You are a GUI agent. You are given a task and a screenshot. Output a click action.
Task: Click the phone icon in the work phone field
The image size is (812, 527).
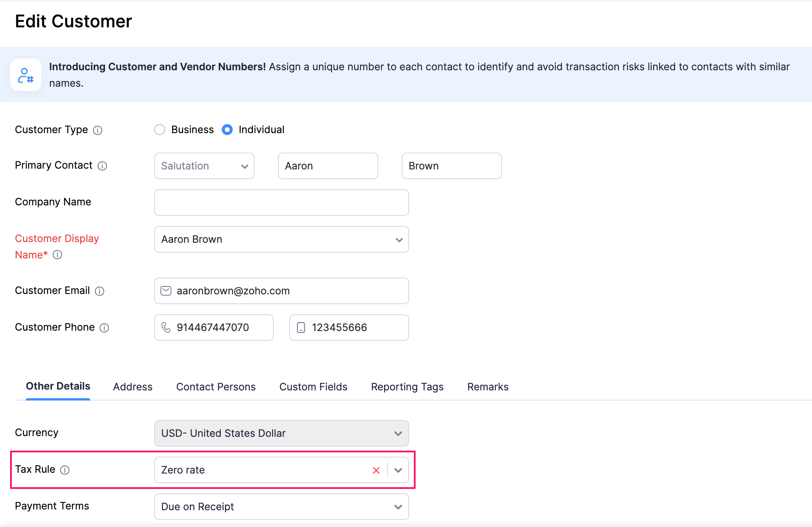click(166, 328)
